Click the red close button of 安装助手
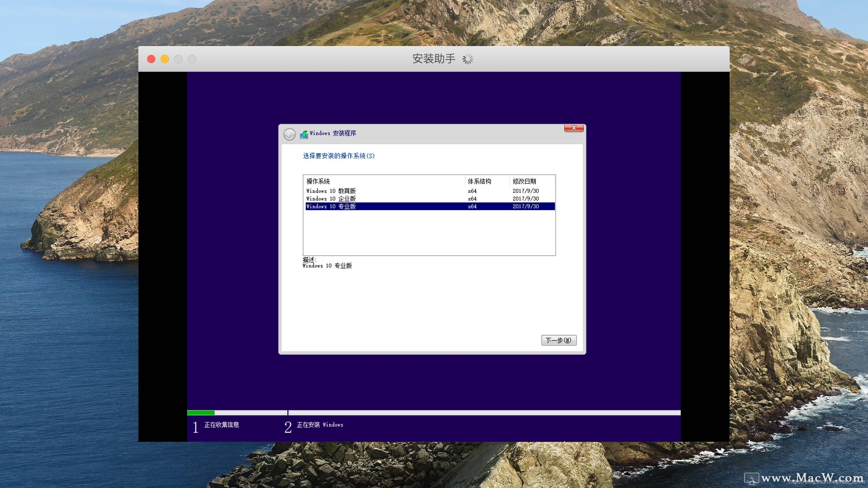Viewport: 868px width, 488px height. 151,59
